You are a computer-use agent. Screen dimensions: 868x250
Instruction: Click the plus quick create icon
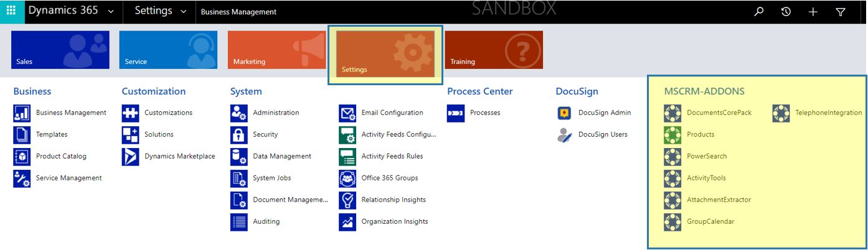coord(813,12)
